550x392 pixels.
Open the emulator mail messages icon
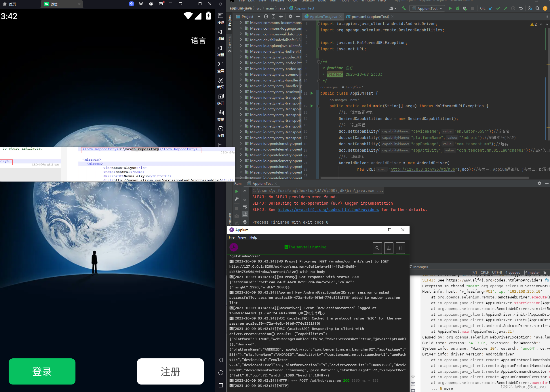pyautogui.click(x=161, y=4)
